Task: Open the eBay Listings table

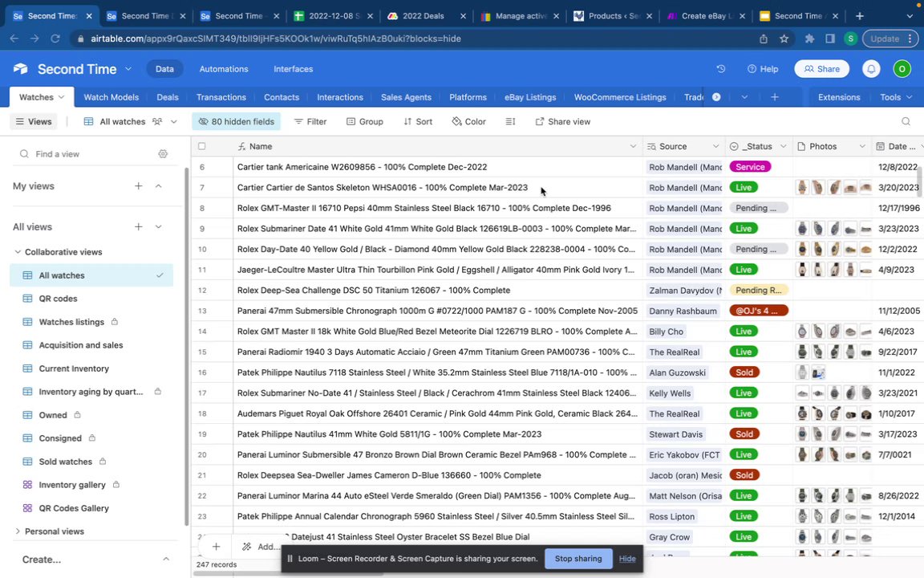Action: [529, 97]
